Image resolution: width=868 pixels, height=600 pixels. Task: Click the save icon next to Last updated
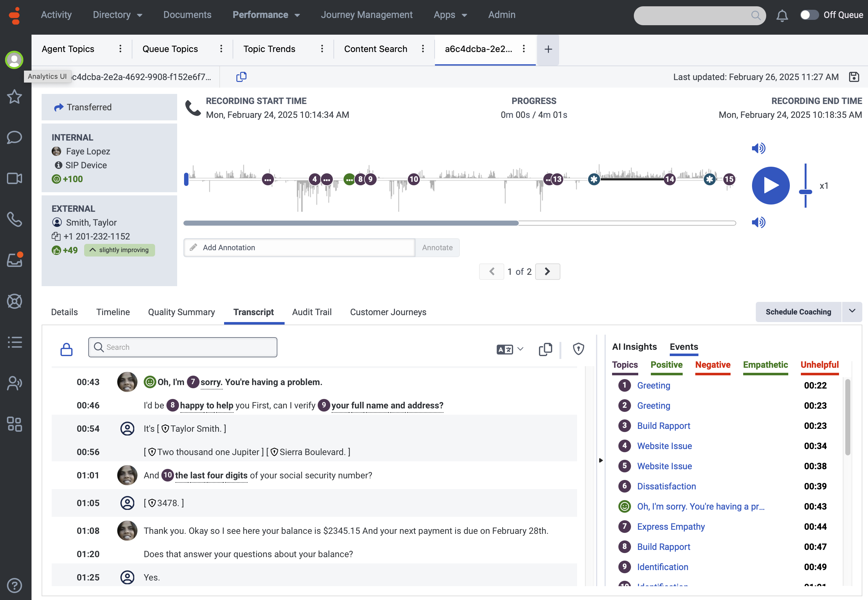pos(854,77)
